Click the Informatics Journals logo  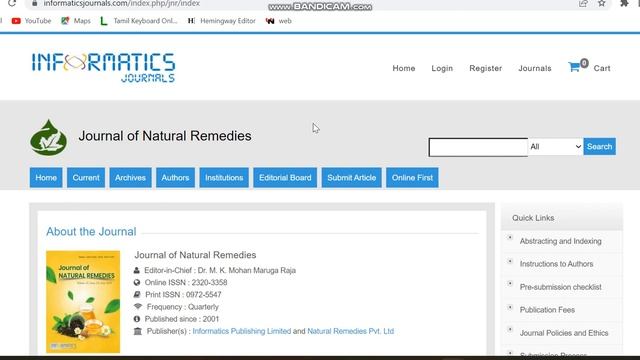tap(104, 68)
